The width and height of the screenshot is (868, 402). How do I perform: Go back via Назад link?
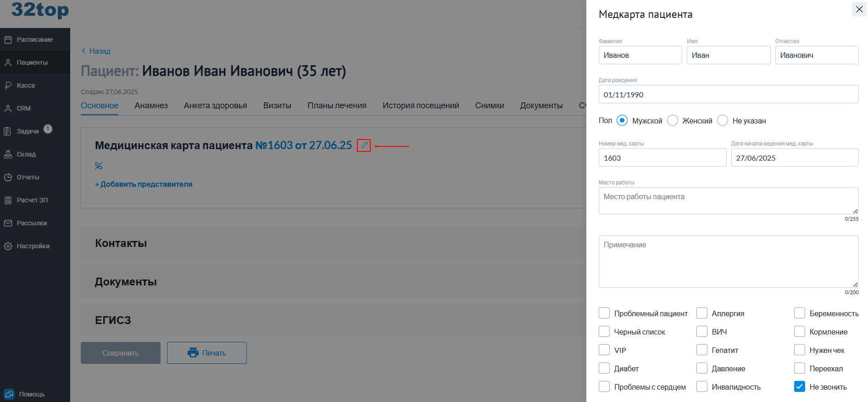[96, 51]
